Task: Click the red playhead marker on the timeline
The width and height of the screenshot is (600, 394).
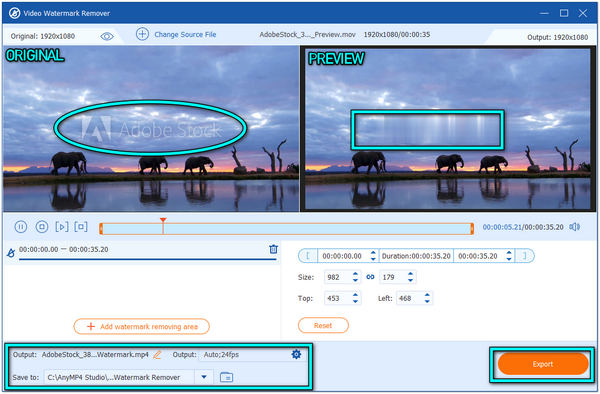Action: [x=163, y=220]
